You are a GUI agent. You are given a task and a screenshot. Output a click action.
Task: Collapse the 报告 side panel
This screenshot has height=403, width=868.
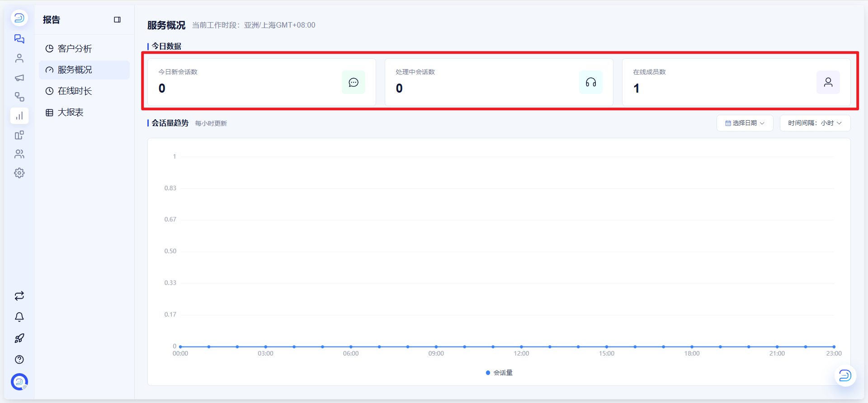(117, 20)
